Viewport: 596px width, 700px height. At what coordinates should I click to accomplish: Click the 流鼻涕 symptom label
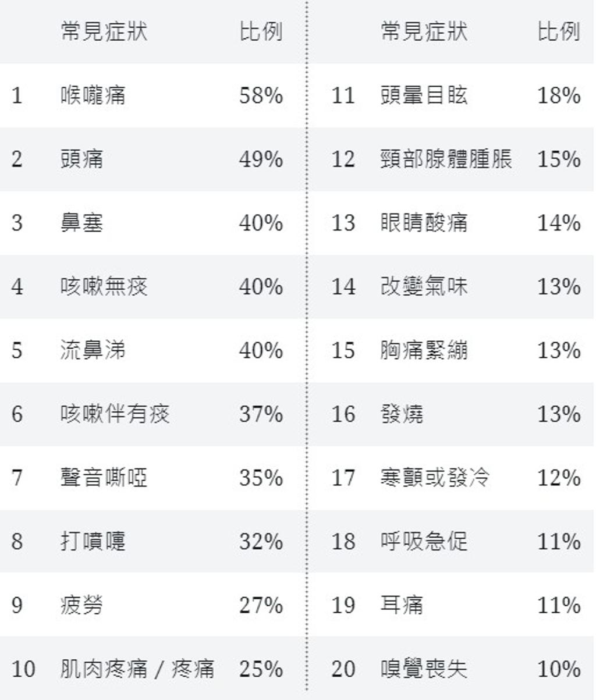coord(93,350)
